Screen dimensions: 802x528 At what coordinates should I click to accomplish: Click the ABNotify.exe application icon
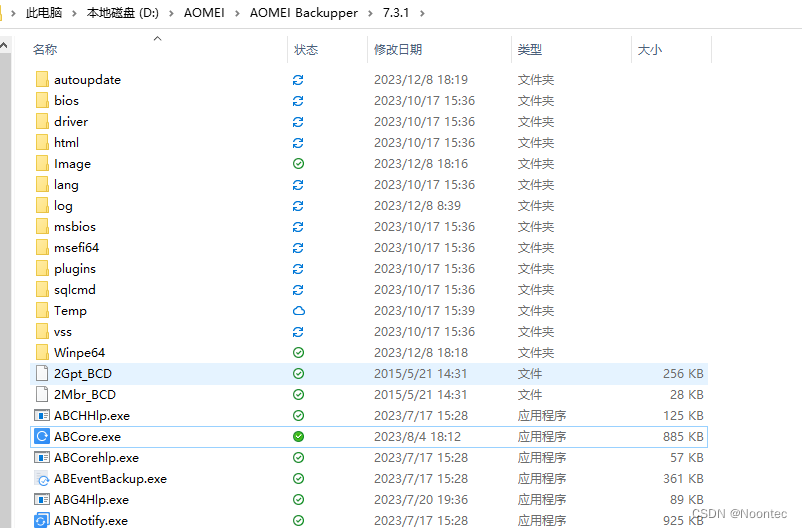[x=42, y=520]
